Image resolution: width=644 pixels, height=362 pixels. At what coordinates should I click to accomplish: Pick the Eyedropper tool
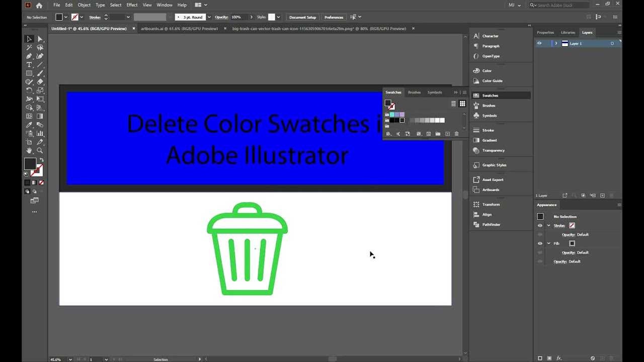(29, 125)
